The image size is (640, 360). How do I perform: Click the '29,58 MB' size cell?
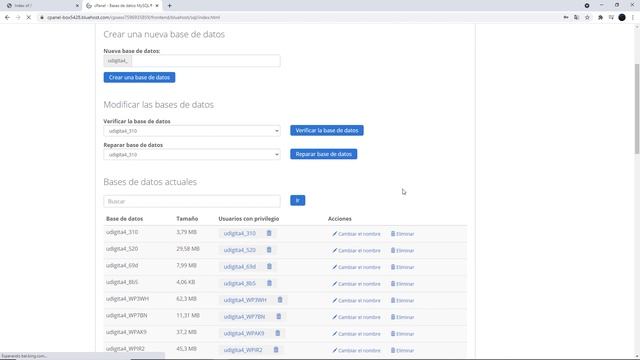(188, 249)
